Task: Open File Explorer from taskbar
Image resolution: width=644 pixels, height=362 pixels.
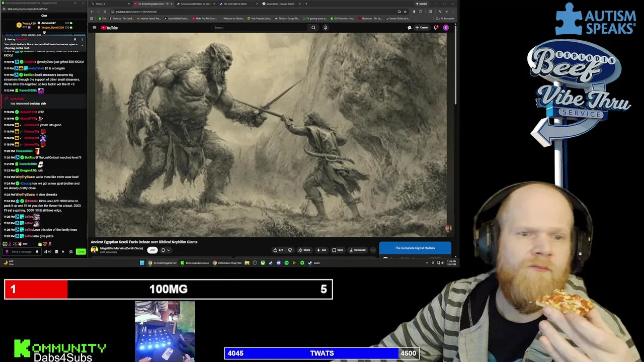Action: 247,263
